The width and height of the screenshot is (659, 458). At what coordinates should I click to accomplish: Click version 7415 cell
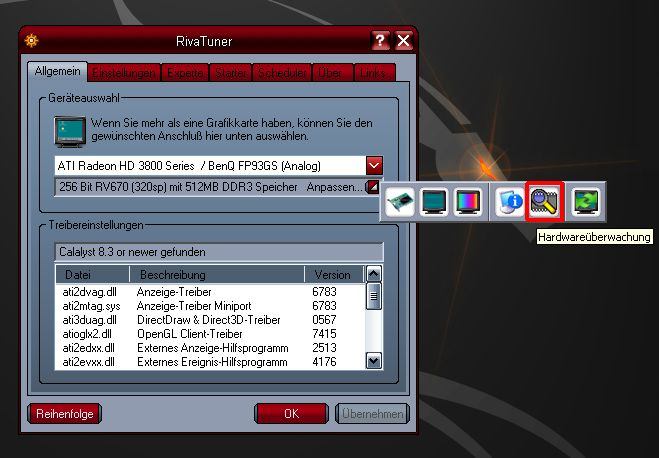324,334
